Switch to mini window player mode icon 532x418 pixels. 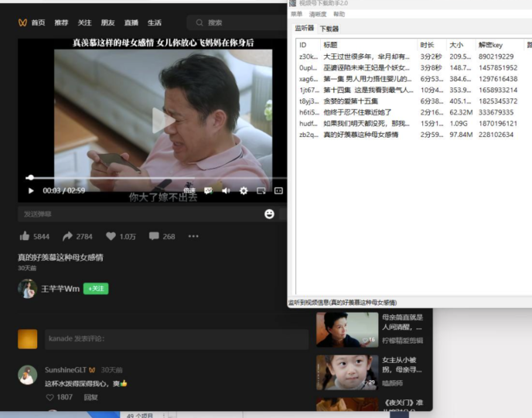point(261,190)
